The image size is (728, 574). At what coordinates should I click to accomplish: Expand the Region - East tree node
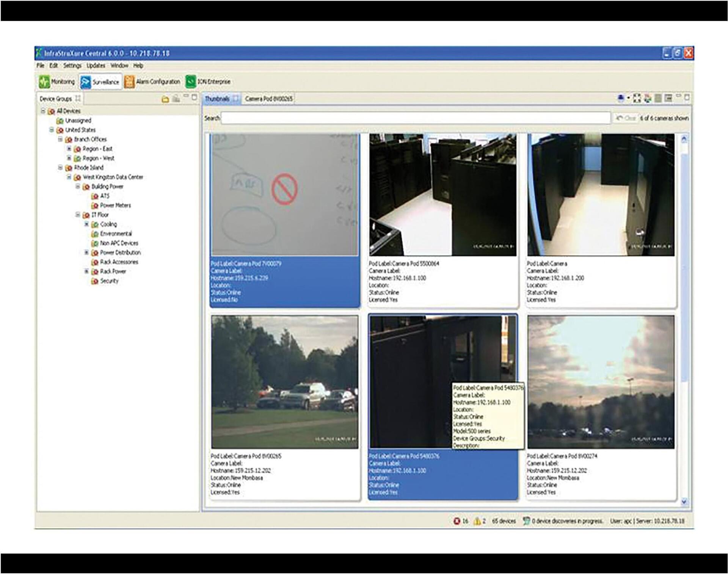[69, 149]
